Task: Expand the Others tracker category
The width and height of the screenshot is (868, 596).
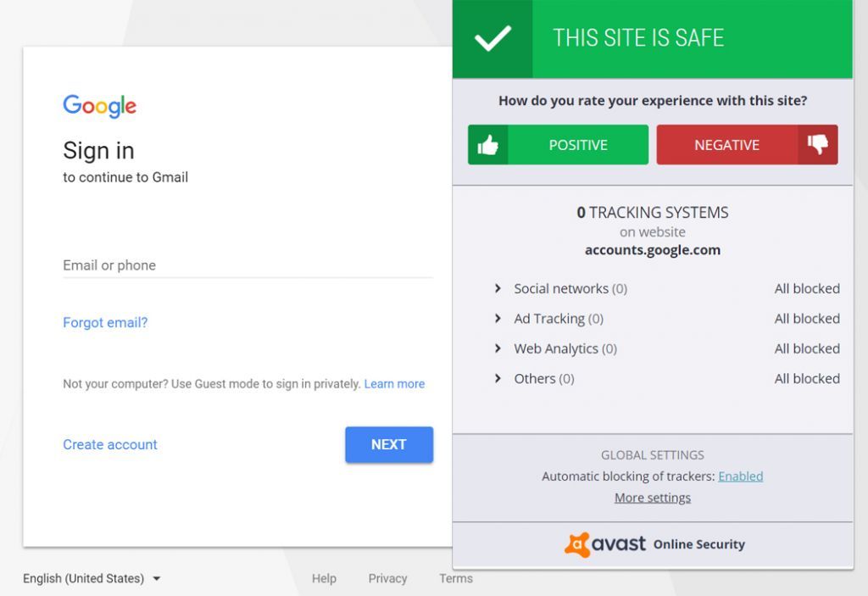Action: [498, 378]
